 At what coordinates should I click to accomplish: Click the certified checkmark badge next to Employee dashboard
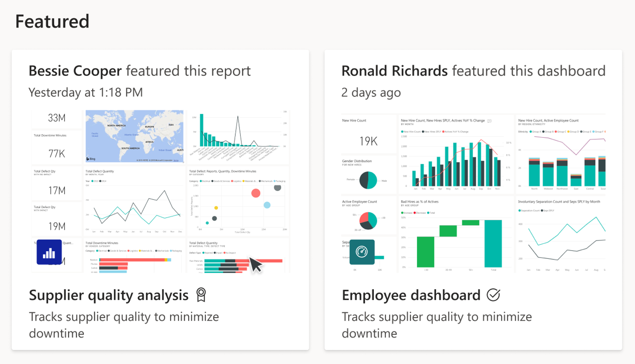(493, 295)
